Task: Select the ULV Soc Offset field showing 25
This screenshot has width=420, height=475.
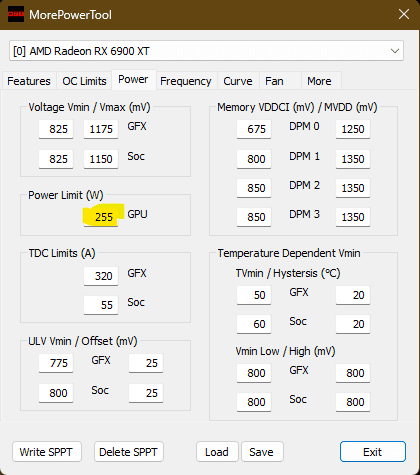Action: pyautogui.click(x=146, y=393)
